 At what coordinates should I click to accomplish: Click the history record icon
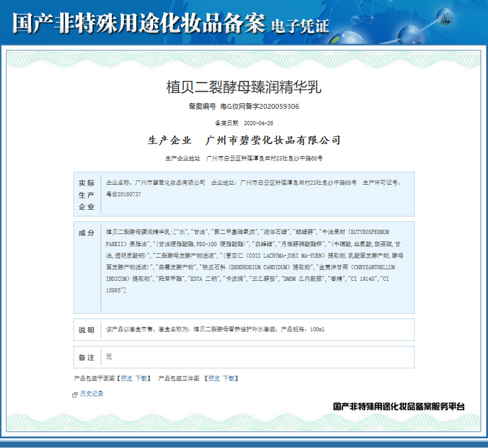coord(75,395)
